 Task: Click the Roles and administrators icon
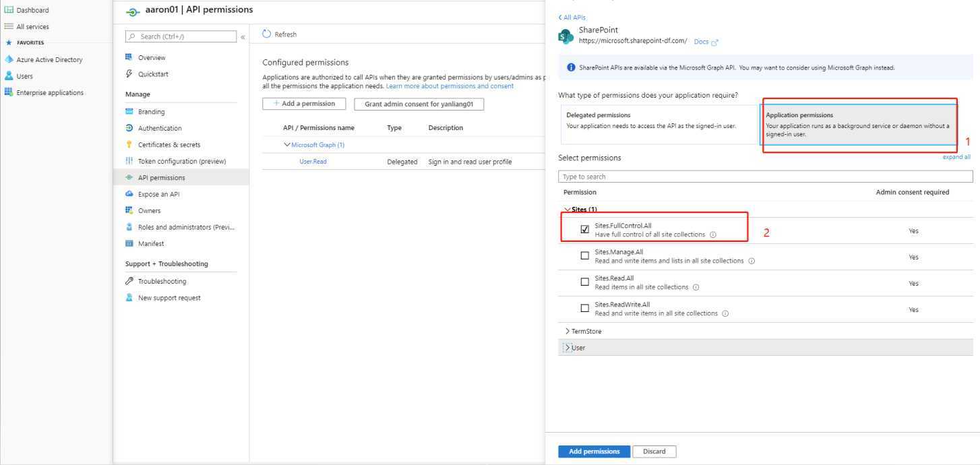[129, 227]
